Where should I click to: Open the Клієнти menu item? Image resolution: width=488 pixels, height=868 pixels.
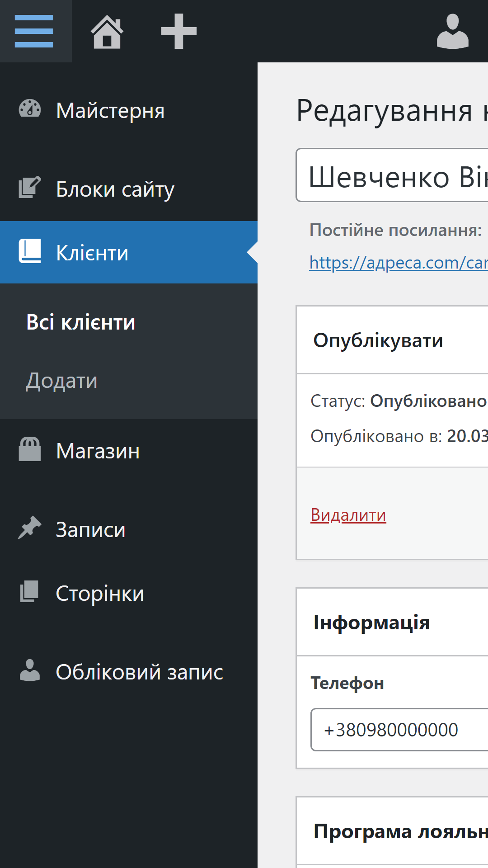tap(92, 253)
